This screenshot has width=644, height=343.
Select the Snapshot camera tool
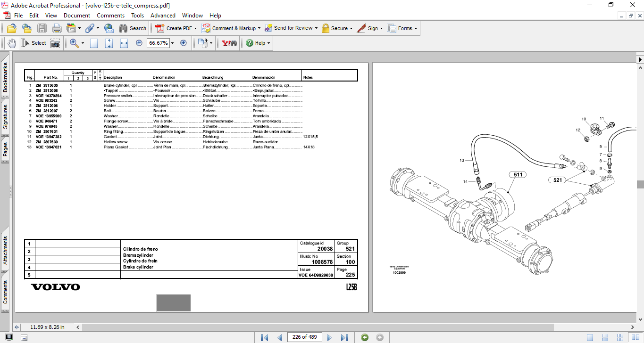coord(55,43)
